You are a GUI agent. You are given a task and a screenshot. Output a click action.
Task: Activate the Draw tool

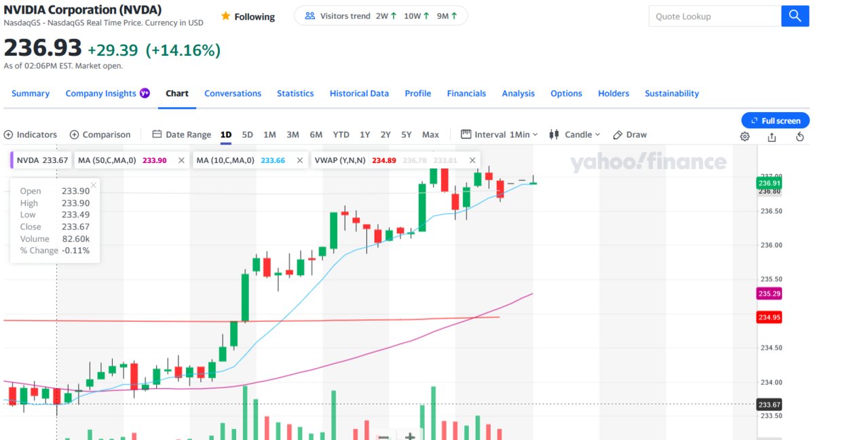click(630, 134)
